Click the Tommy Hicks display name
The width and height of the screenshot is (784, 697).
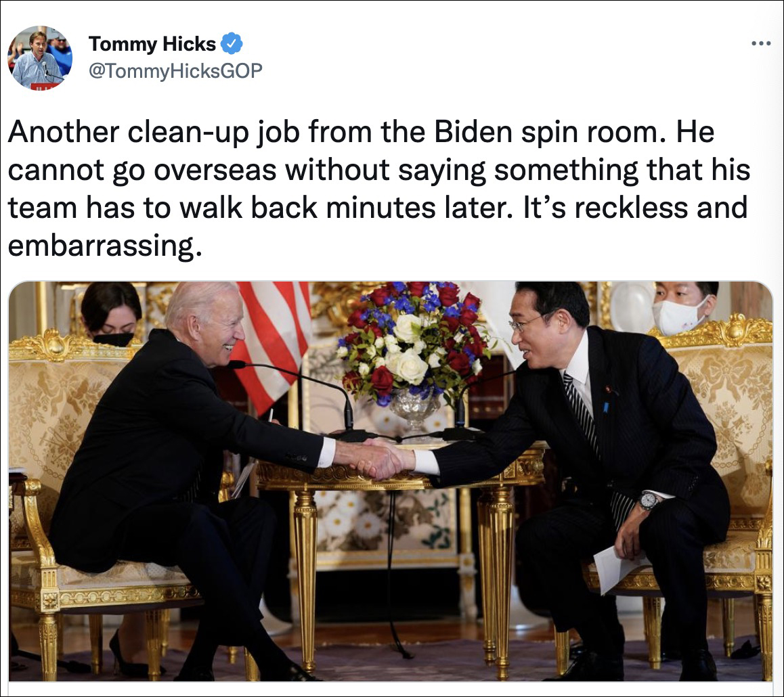(x=152, y=44)
